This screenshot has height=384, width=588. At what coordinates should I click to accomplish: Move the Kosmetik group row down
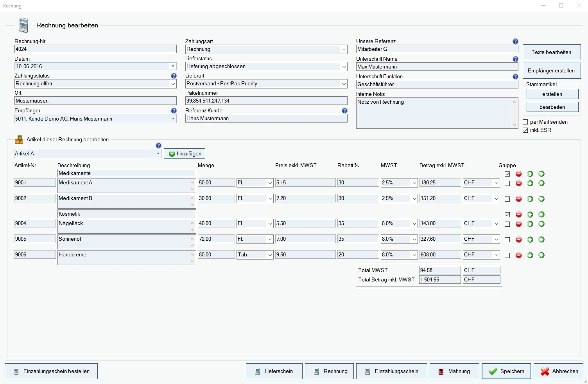(541, 215)
